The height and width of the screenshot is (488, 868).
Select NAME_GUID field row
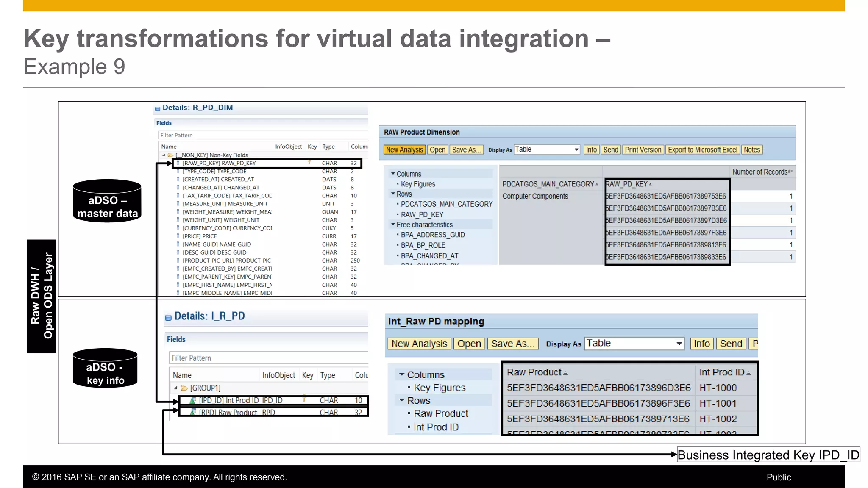click(267, 244)
